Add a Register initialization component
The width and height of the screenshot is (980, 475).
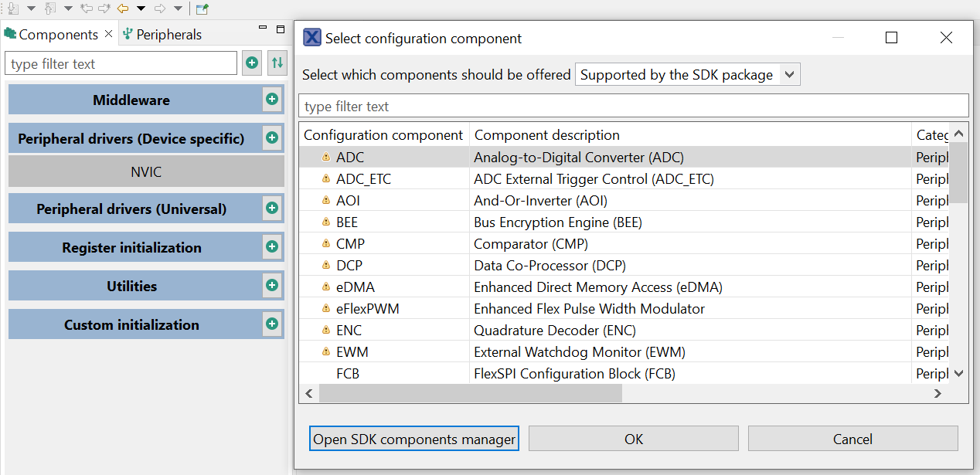(272, 247)
